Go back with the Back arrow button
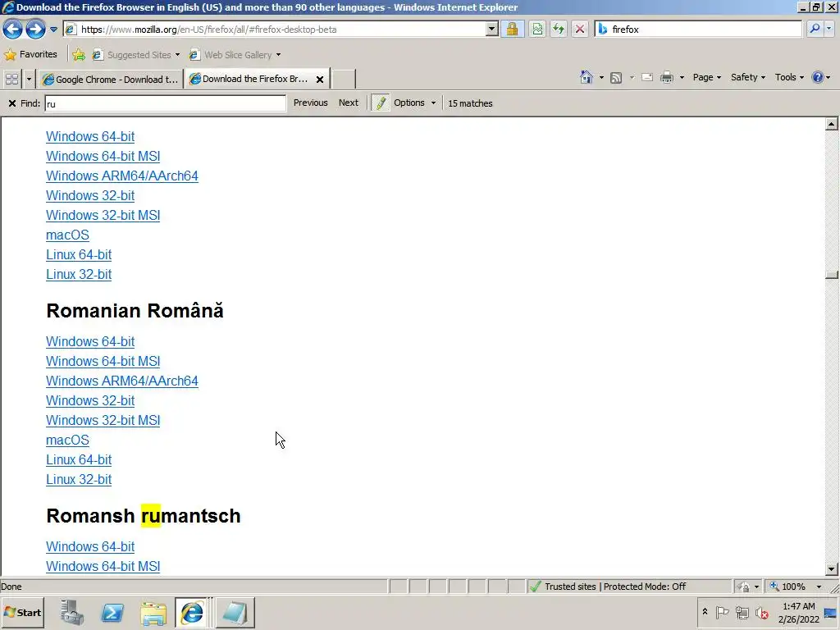 (x=13, y=29)
